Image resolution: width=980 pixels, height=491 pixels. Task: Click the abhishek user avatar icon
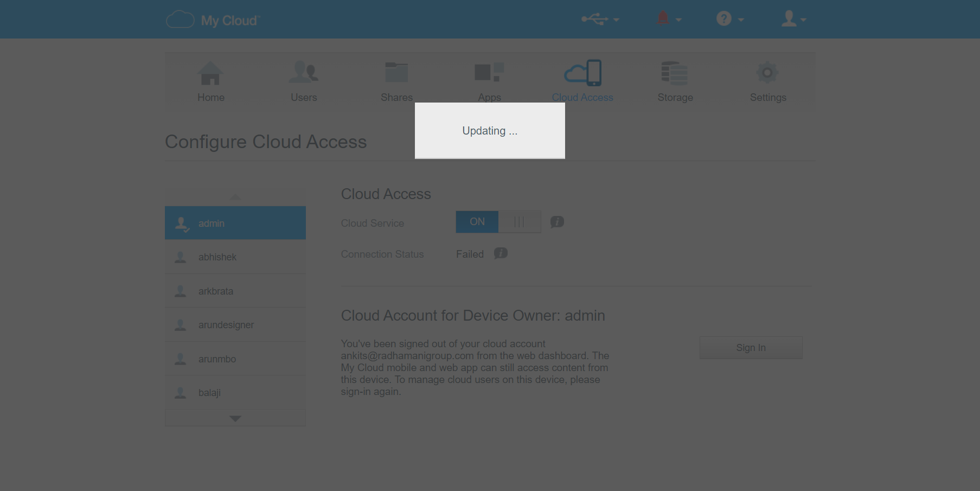tap(181, 257)
